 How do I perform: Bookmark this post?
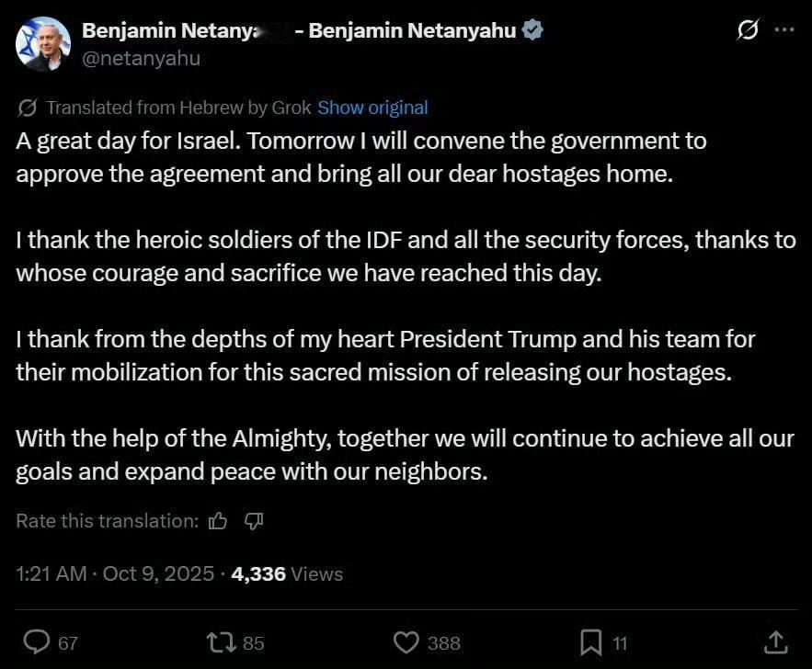[591, 642]
